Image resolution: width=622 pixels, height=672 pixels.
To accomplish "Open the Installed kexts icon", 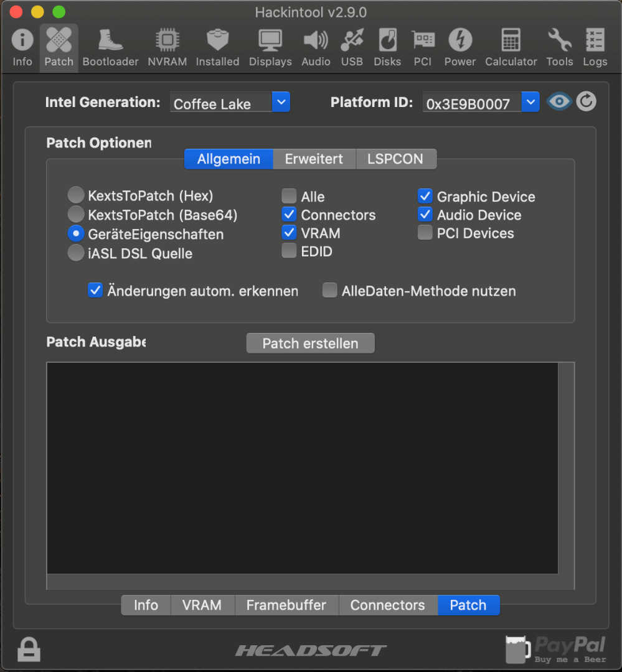I will [x=217, y=47].
